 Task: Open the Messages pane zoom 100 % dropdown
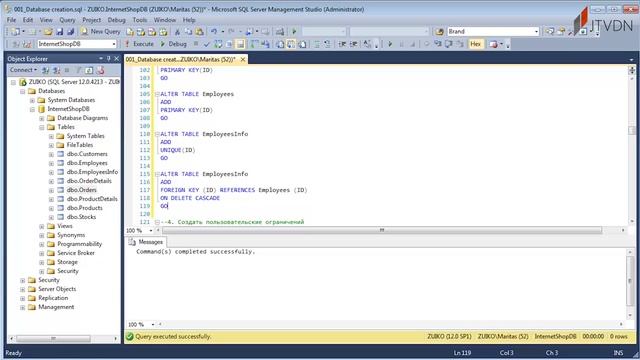point(153,324)
